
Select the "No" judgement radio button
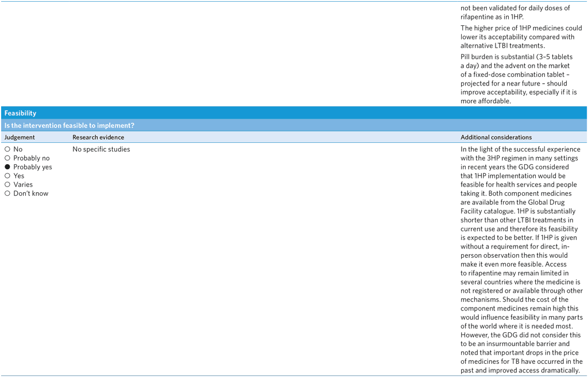click(x=7, y=149)
